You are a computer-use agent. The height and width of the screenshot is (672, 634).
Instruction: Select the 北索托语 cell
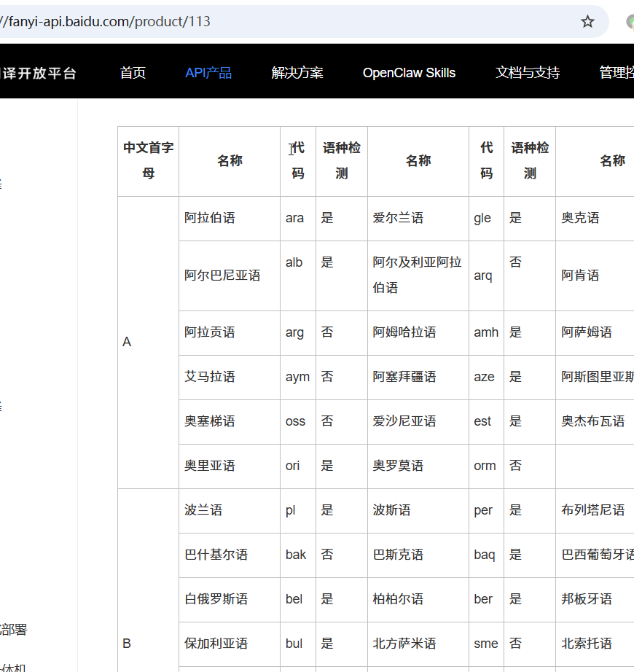coord(595,644)
